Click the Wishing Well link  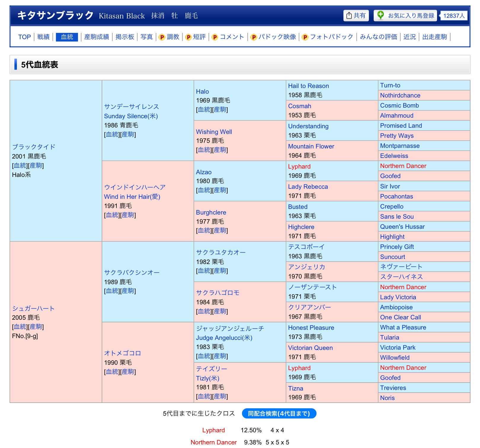pos(214,132)
